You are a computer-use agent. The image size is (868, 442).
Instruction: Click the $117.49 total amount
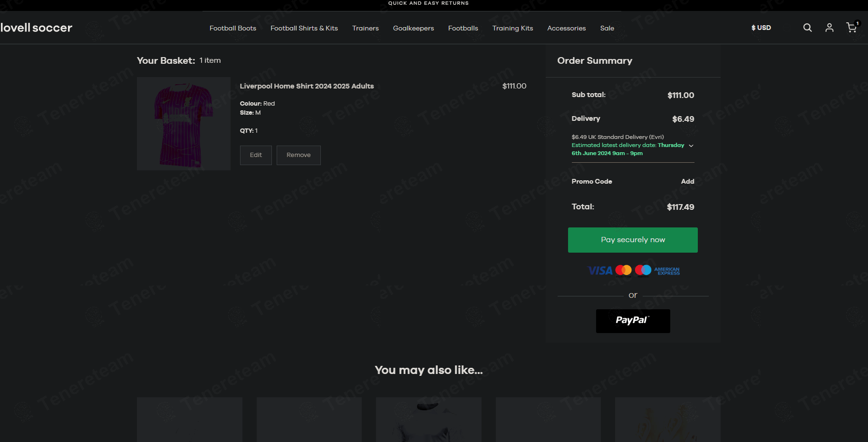tap(680, 207)
